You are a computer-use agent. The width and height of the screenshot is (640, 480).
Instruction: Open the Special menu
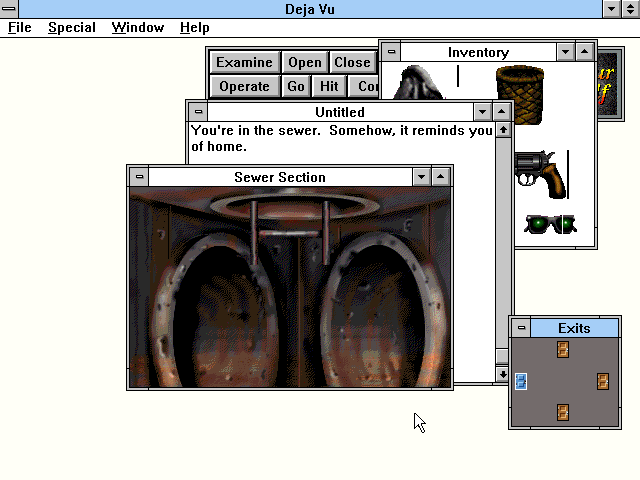pyautogui.click(x=72, y=27)
